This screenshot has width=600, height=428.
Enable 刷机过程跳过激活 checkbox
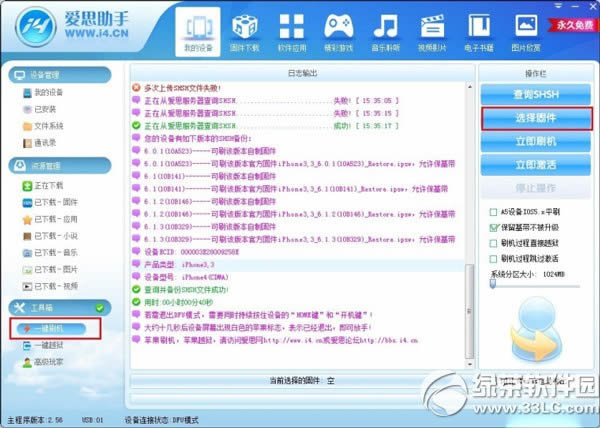(x=494, y=259)
